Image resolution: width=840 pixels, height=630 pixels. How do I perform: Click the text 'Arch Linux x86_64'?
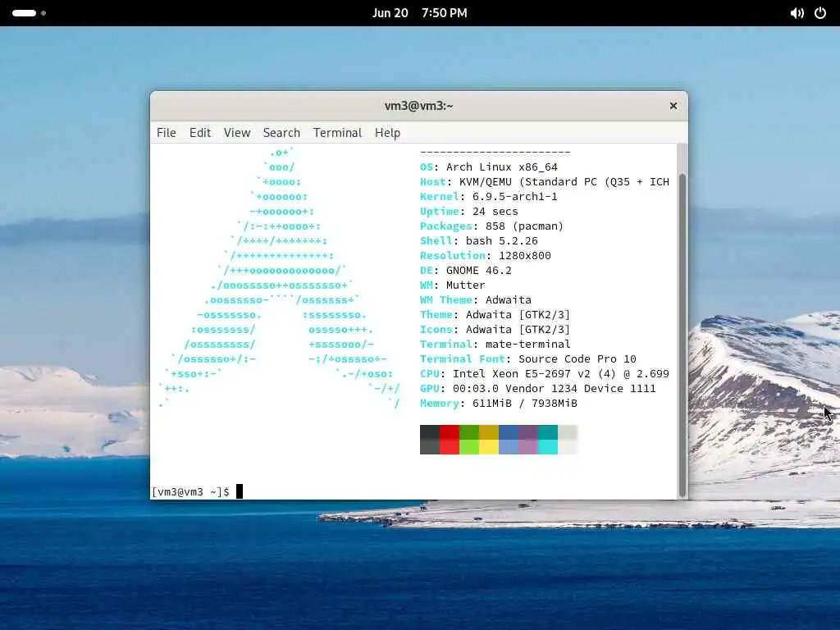502,167
